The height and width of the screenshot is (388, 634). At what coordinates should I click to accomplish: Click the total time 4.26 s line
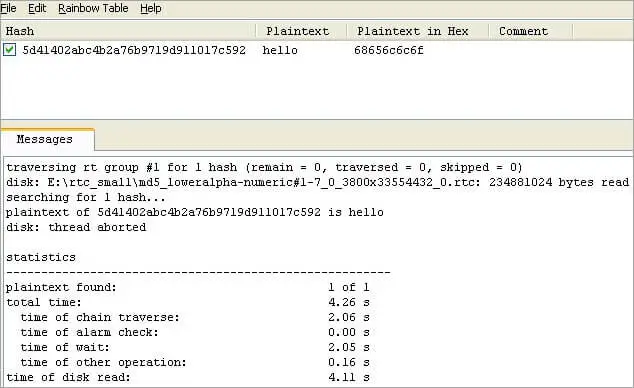pos(188,302)
